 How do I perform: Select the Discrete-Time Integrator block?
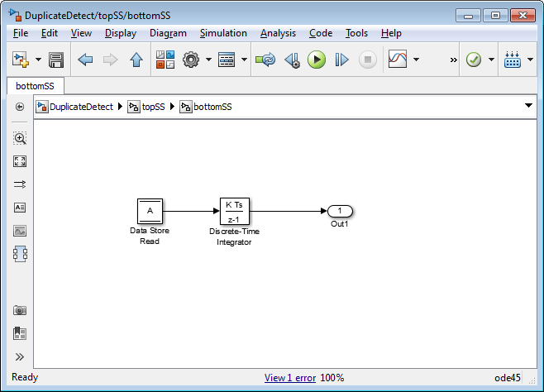click(x=235, y=211)
